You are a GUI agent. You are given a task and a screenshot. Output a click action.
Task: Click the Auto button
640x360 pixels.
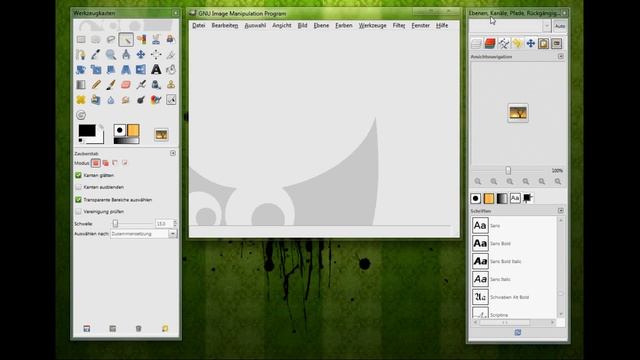[560, 26]
